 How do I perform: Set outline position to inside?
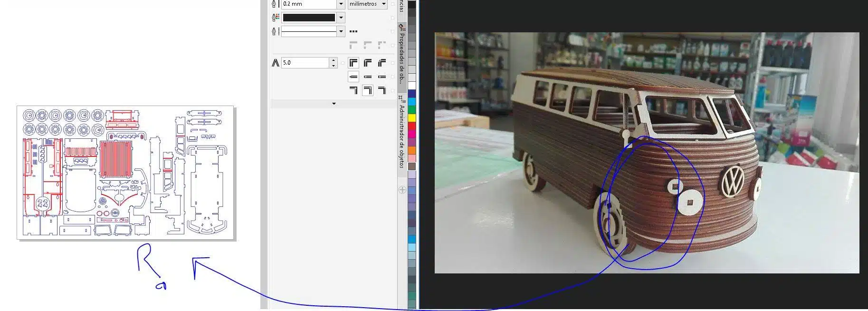tap(382, 90)
